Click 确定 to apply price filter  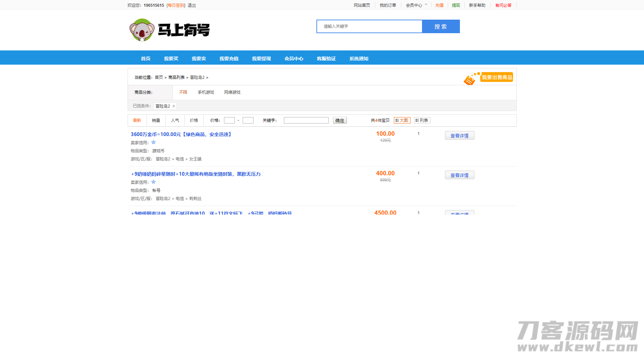339,120
